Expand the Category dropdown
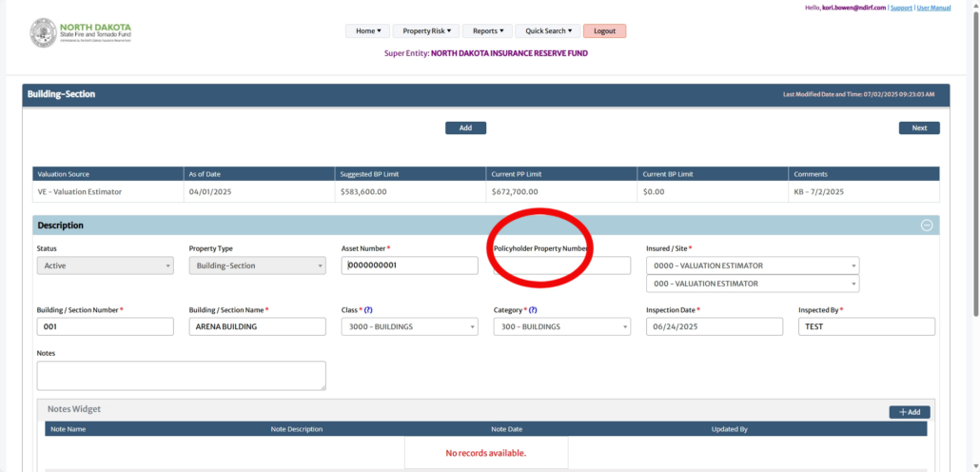This screenshot has width=980, height=472. click(x=561, y=326)
